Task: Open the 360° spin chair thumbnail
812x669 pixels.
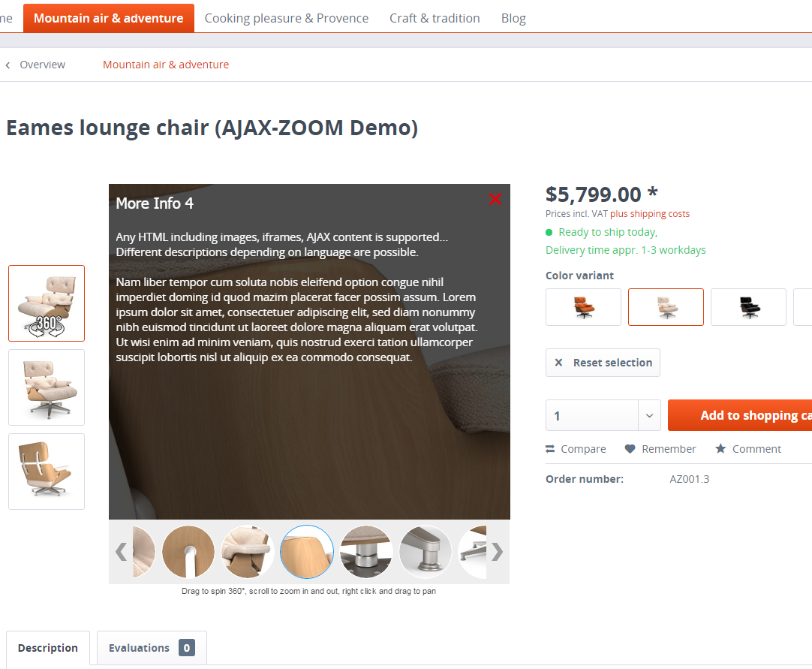Action: [x=47, y=303]
